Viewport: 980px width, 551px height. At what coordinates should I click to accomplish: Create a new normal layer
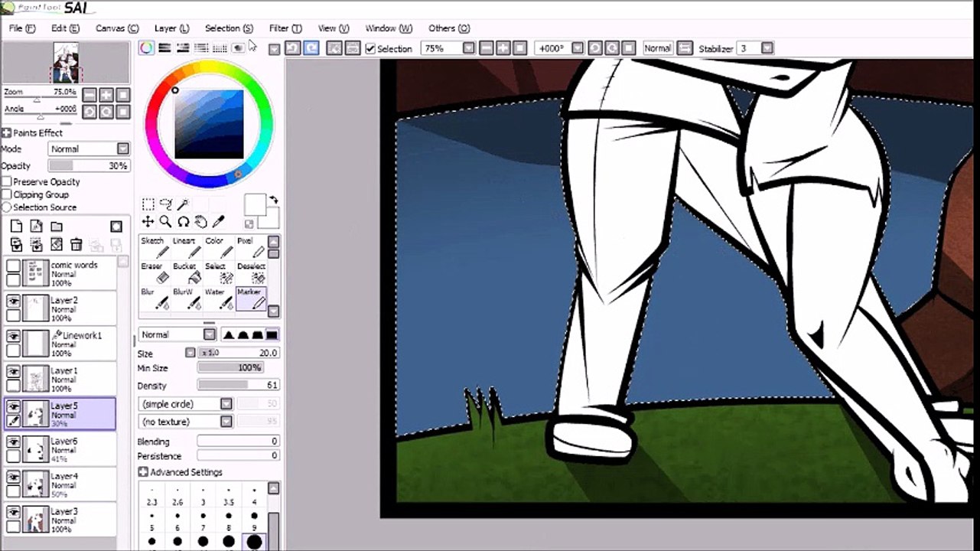click(x=16, y=227)
